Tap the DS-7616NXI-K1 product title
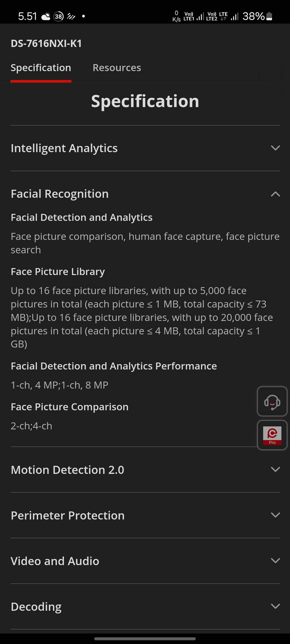The image size is (290, 644). coord(46,43)
